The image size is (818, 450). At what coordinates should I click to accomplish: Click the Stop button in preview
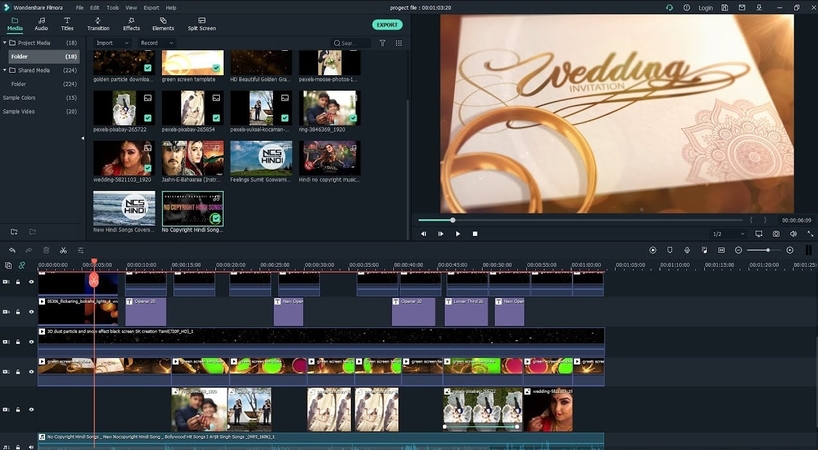475,234
